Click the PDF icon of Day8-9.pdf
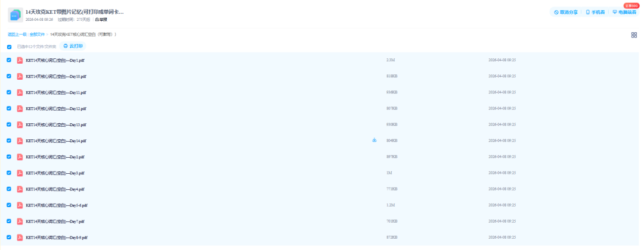Screen dimensions: 644x250 (x=20, y=237)
